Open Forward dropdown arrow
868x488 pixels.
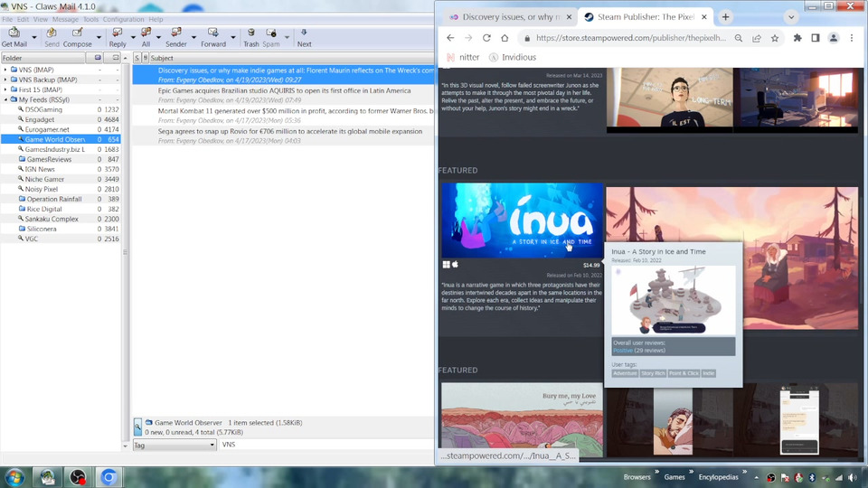tap(232, 38)
